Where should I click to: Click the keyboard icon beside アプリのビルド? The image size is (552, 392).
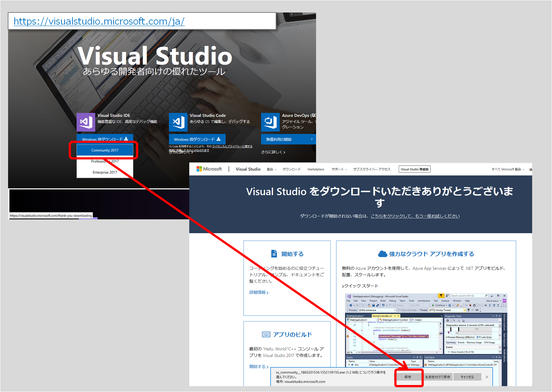(x=266, y=334)
